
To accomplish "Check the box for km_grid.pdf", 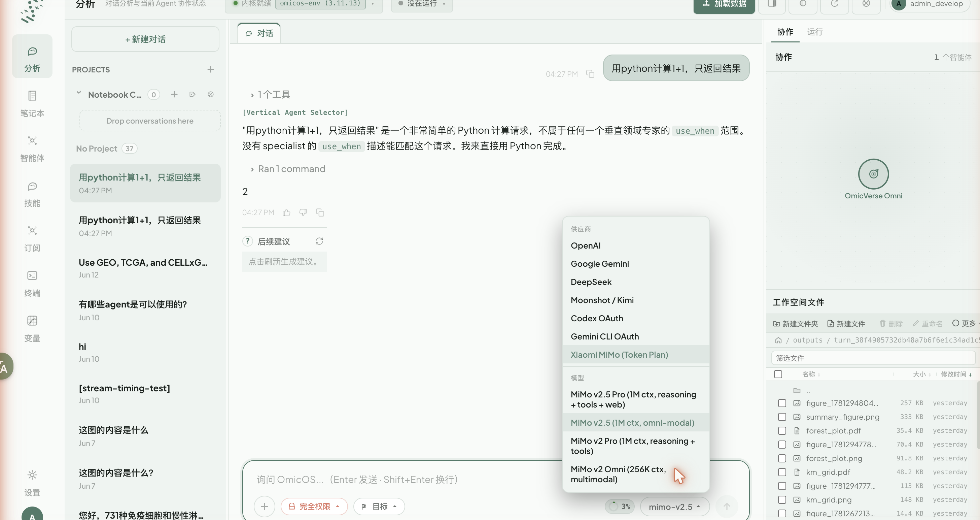I will (x=782, y=472).
